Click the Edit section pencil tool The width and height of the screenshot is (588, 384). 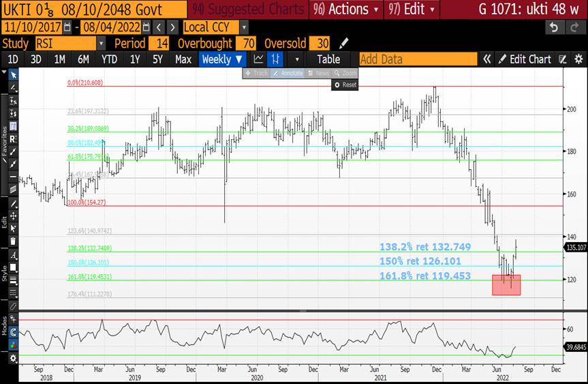click(x=13, y=204)
